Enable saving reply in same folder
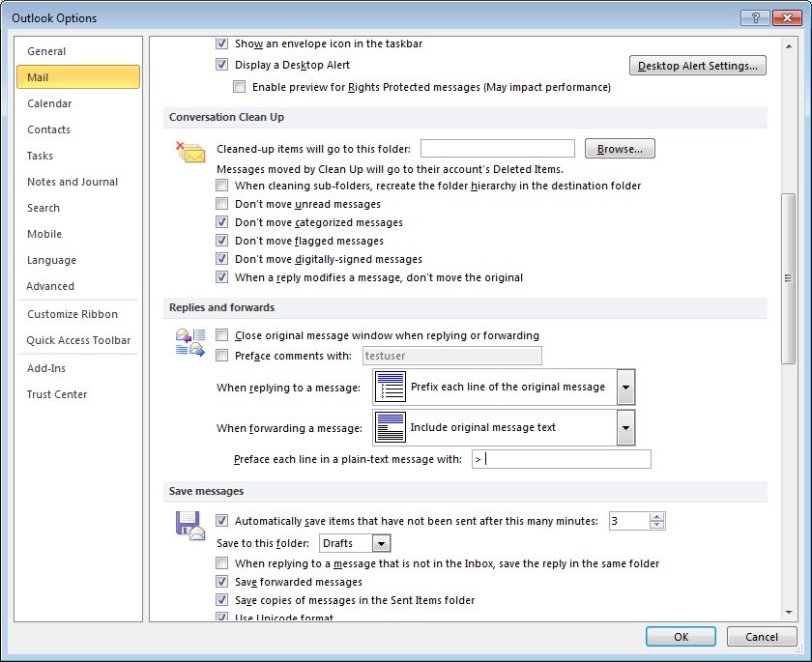812x662 pixels. pos(221,563)
